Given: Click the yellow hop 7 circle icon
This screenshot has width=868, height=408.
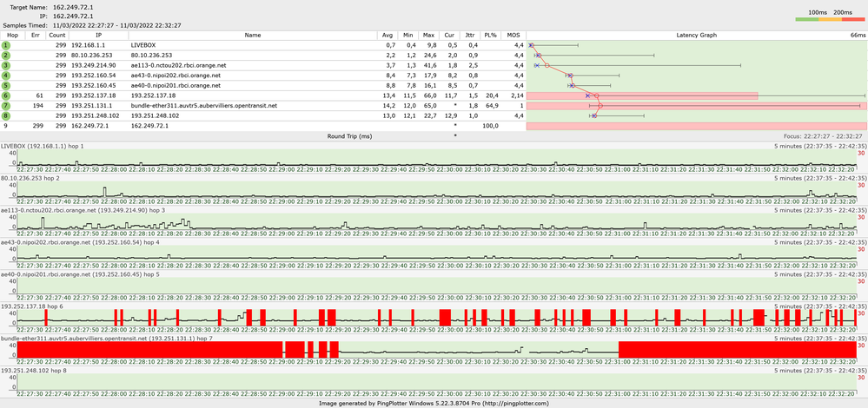Looking at the screenshot, I should click(6, 106).
